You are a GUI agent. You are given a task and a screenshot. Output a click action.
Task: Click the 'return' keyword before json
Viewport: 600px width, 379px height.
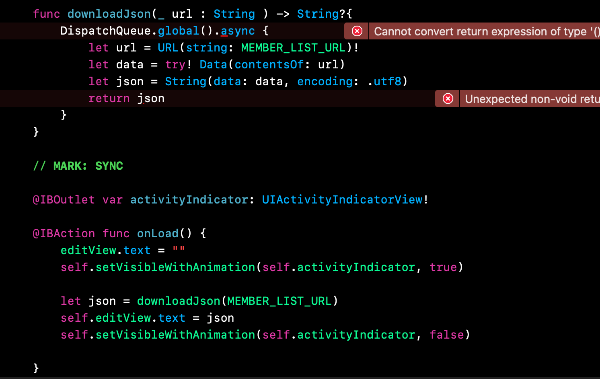(109, 98)
